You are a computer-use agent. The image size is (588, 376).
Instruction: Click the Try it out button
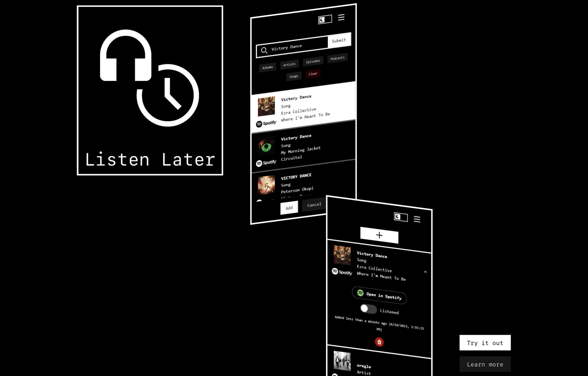point(485,343)
